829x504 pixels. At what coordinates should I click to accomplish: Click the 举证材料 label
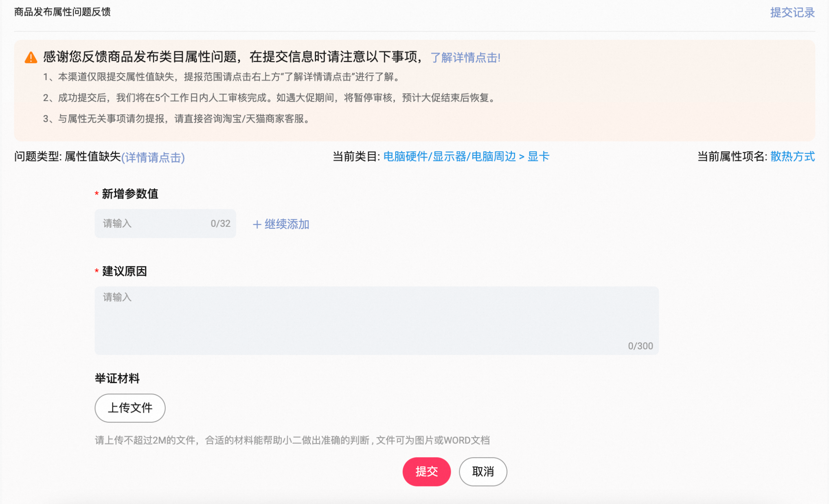[117, 378]
